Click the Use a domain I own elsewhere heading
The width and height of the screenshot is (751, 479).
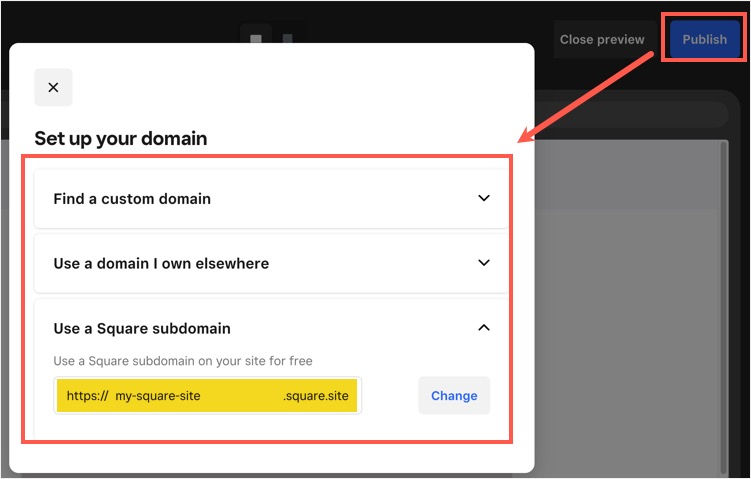[x=161, y=263]
